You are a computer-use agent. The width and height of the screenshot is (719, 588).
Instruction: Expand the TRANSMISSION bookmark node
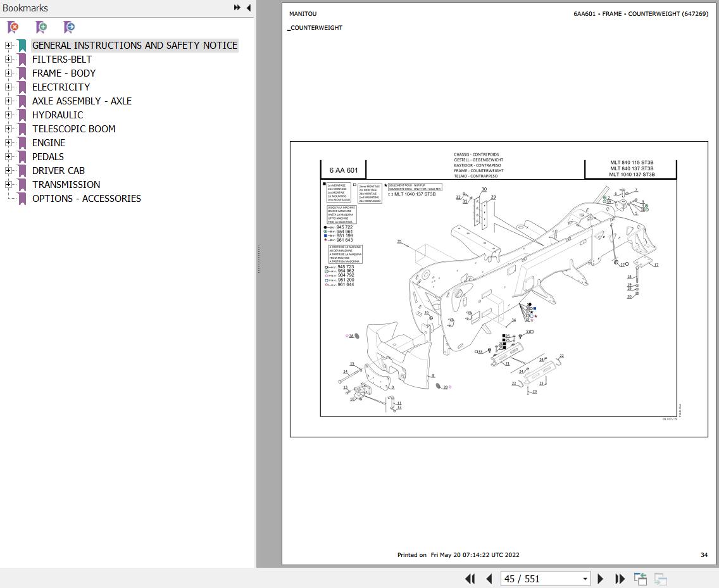point(8,184)
